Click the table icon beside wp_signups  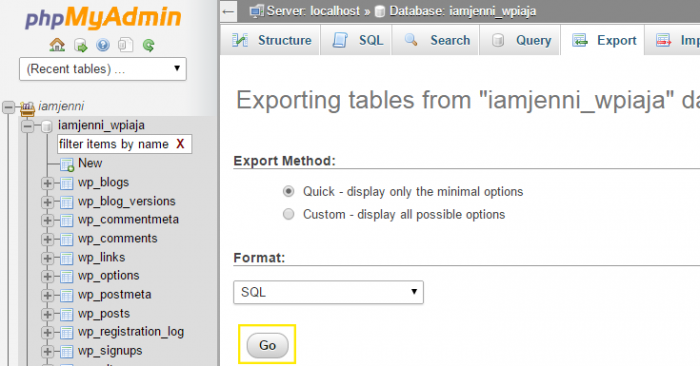point(67,352)
